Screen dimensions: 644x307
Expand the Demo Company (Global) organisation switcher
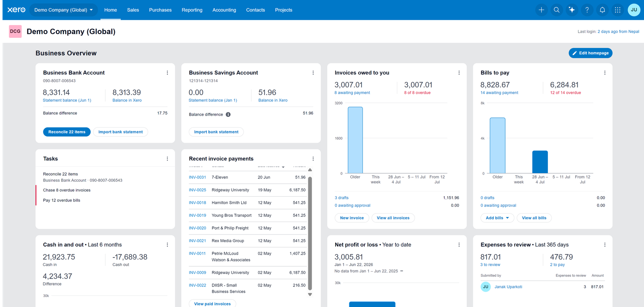click(64, 10)
